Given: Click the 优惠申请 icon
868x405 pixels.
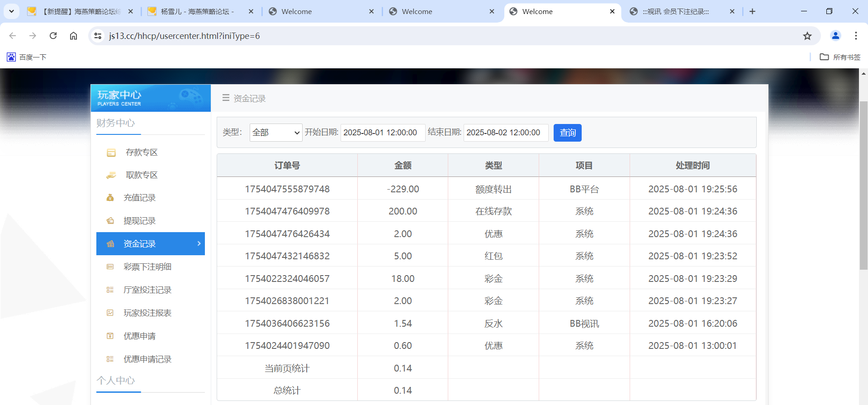Looking at the screenshot, I should [110, 336].
